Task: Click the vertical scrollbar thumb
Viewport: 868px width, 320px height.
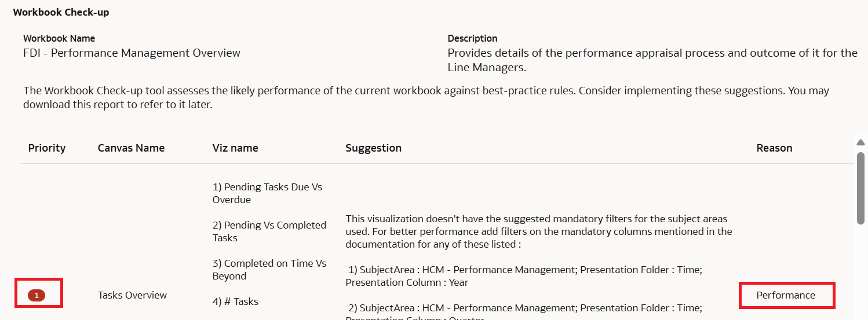Action: (x=860, y=188)
